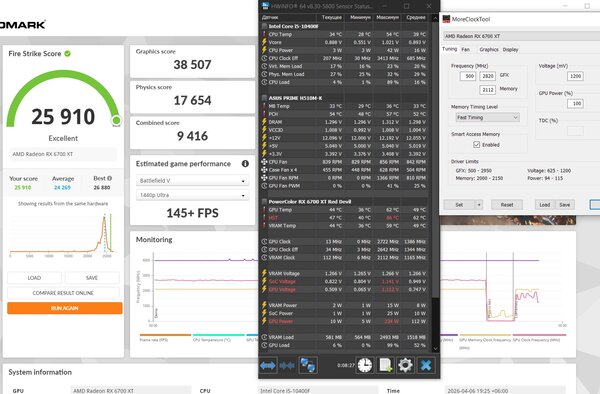Click the Load button in MoreClockTool
600x394 pixels.
pyautogui.click(x=545, y=205)
